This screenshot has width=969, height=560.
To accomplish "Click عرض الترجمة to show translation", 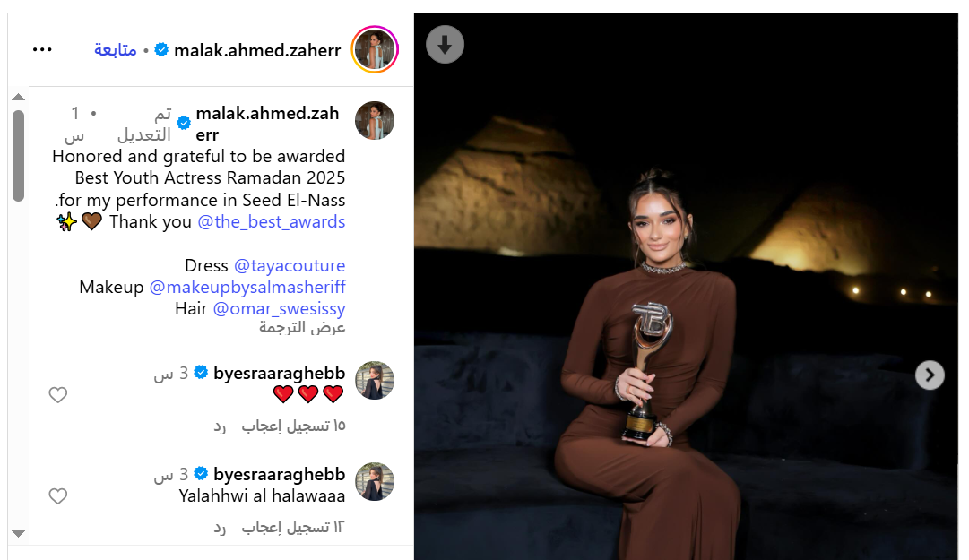I will click(x=302, y=327).
